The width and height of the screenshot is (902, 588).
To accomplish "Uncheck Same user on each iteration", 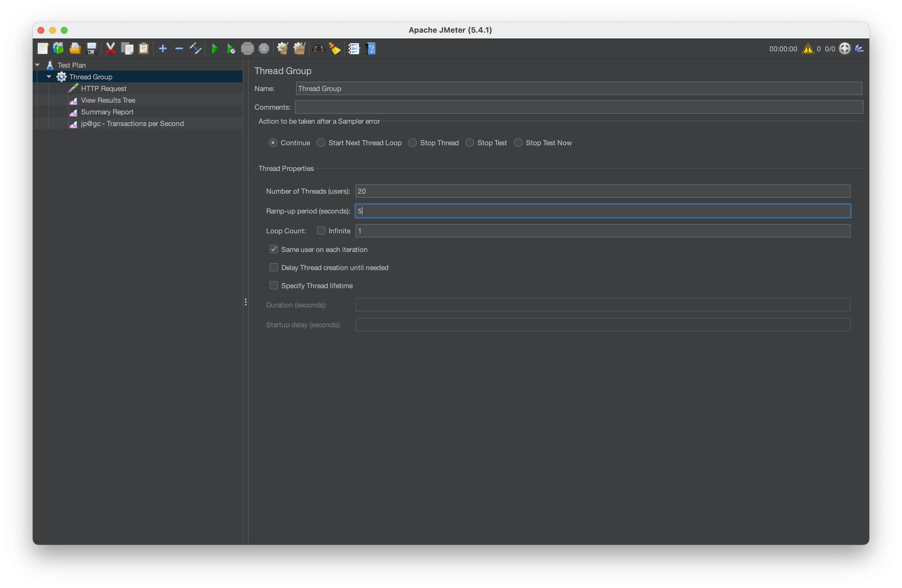I will (x=274, y=249).
